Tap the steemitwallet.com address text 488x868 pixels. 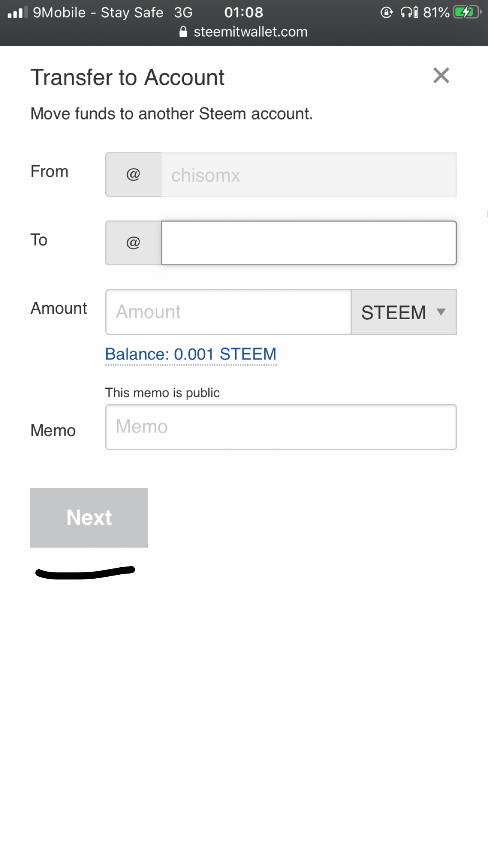(250, 32)
